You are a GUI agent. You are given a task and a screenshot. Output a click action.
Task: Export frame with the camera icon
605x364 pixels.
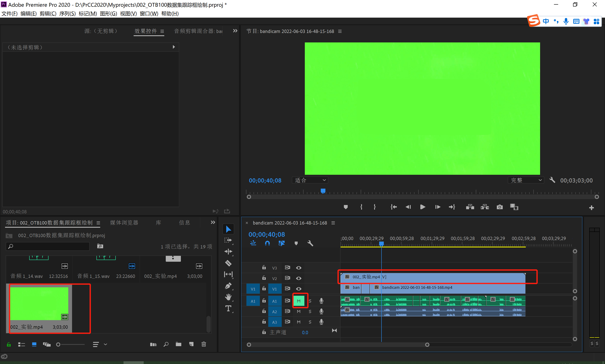500,207
